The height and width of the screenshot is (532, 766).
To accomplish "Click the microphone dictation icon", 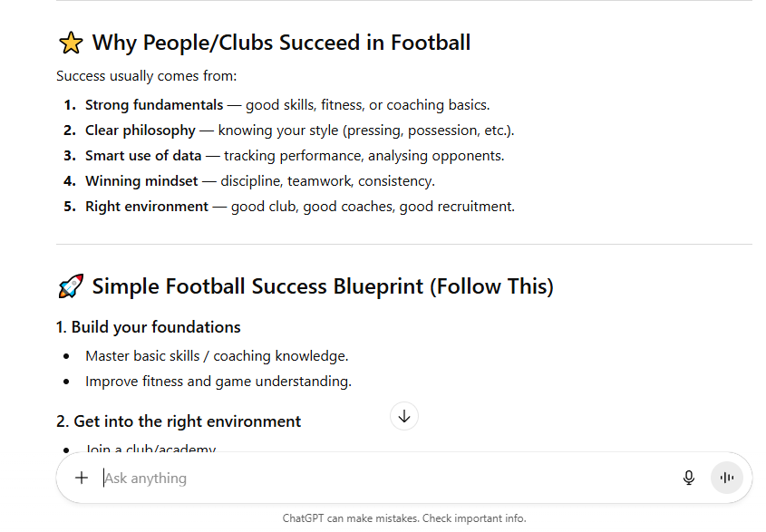I will pos(689,478).
